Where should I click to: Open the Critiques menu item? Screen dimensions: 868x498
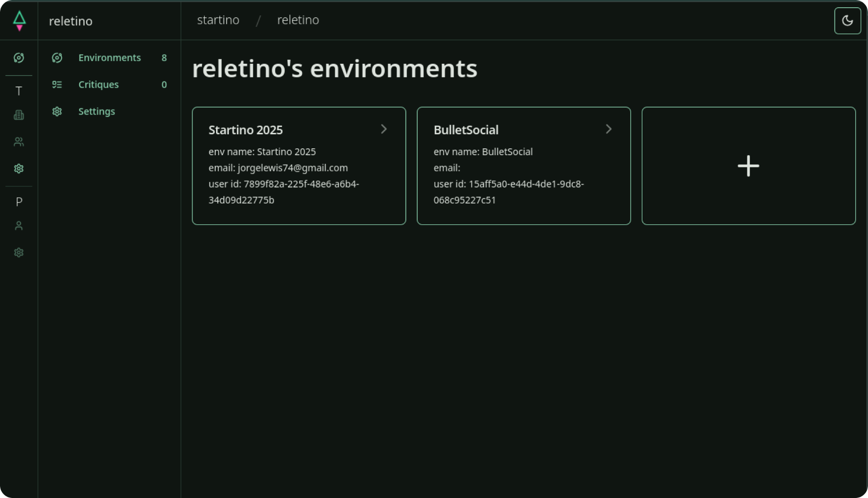point(99,85)
